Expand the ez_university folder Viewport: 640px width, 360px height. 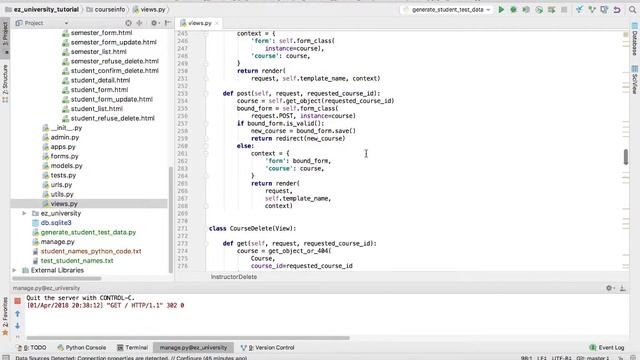pyautogui.click(x=24, y=213)
